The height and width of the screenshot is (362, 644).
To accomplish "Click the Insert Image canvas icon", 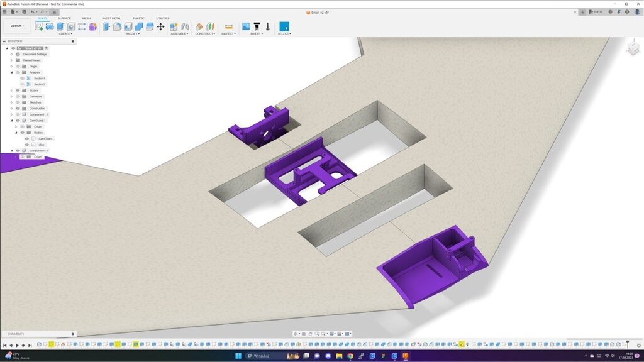I will click(x=246, y=26).
